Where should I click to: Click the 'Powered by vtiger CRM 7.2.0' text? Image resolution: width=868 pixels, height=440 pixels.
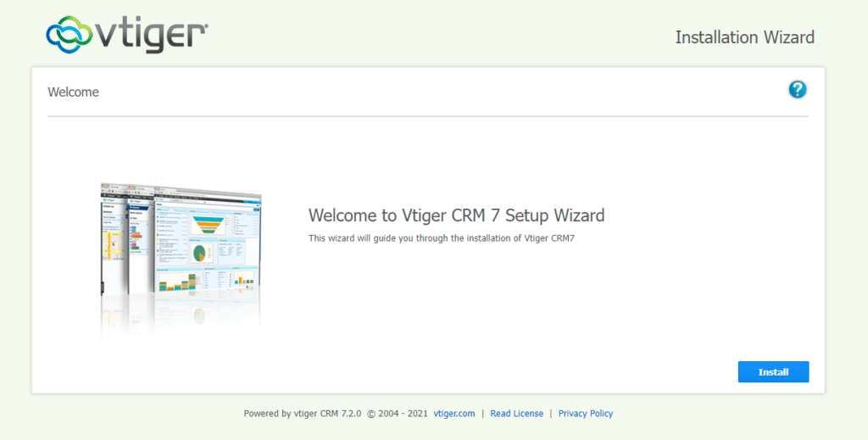coord(303,414)
